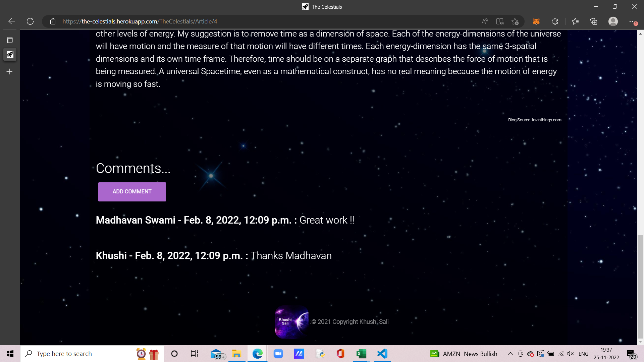644x362 pixels.
Task: Open tab actions menu in sidebar
Action: [x=10, y=40]
